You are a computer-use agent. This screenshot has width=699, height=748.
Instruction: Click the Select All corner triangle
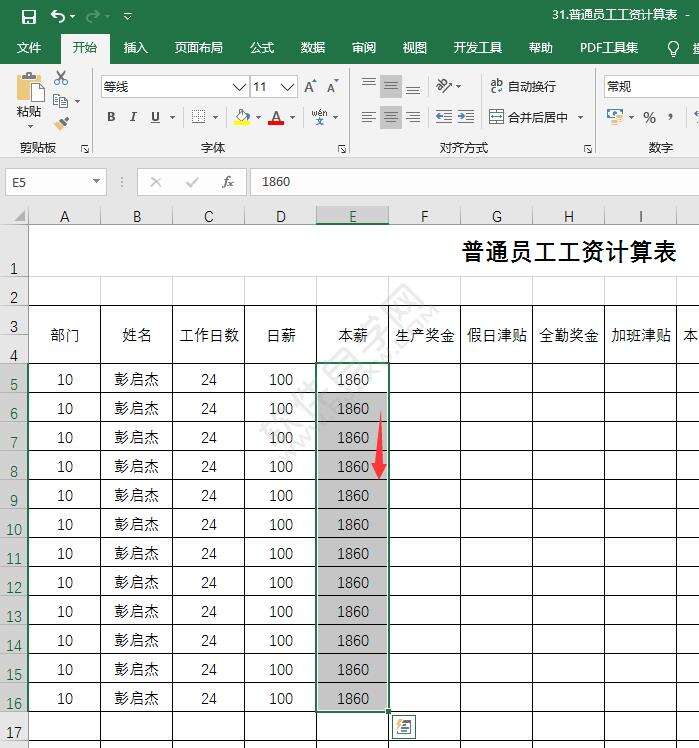[19, 217]
